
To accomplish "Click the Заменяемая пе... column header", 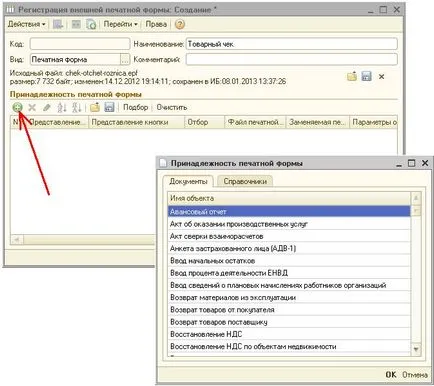I will 318,122.
